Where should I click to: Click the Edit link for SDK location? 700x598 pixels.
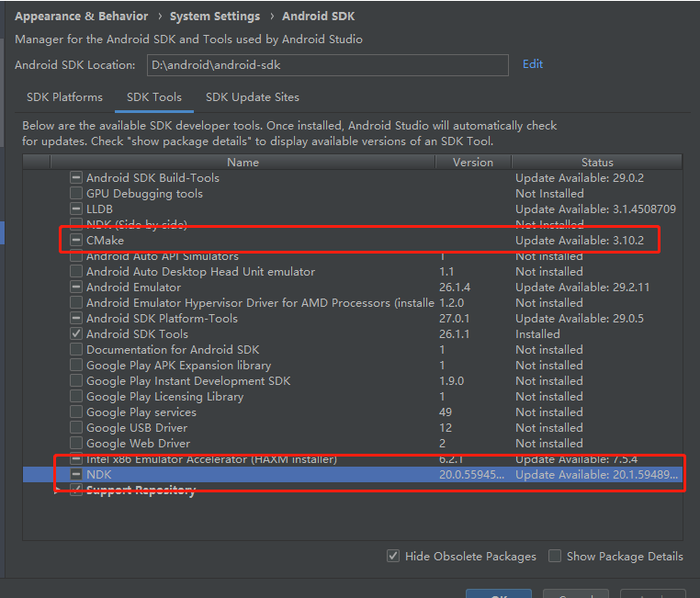pos(533,64)
